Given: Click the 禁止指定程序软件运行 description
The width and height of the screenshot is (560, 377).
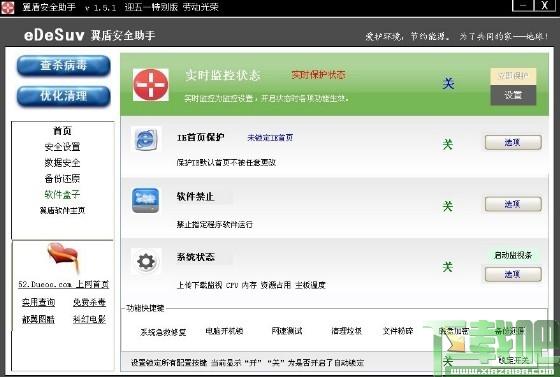Looking at the screenshot, I should [215, 225].
